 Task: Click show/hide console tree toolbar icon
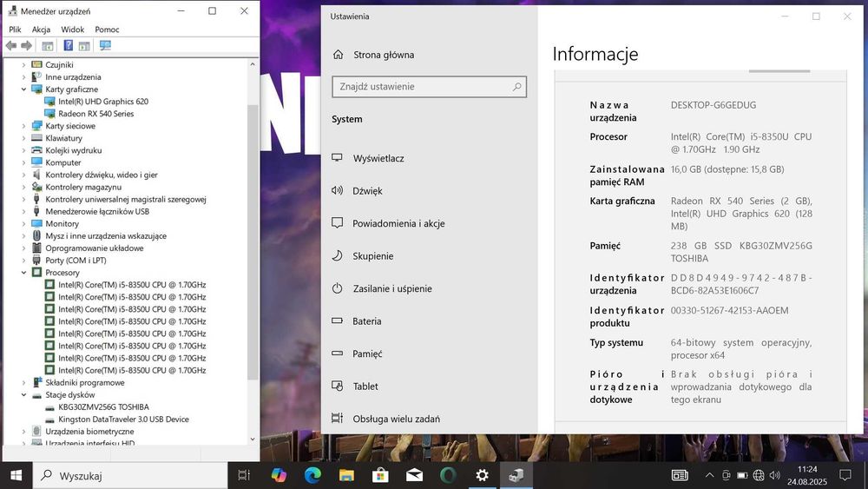[x=47, y=45]
